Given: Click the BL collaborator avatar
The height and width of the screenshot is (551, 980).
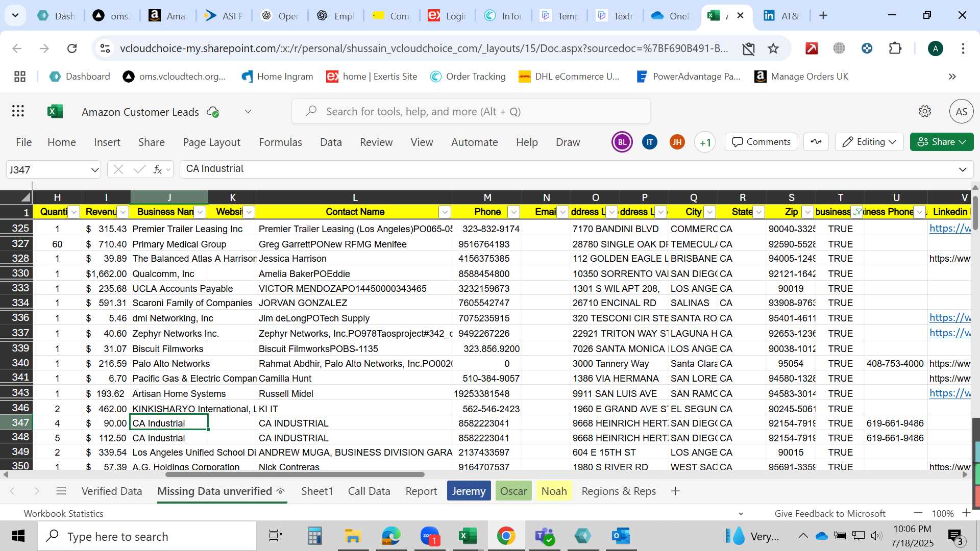Looking at the screenshot, I should pyautogui.click(x=622, y=142).
